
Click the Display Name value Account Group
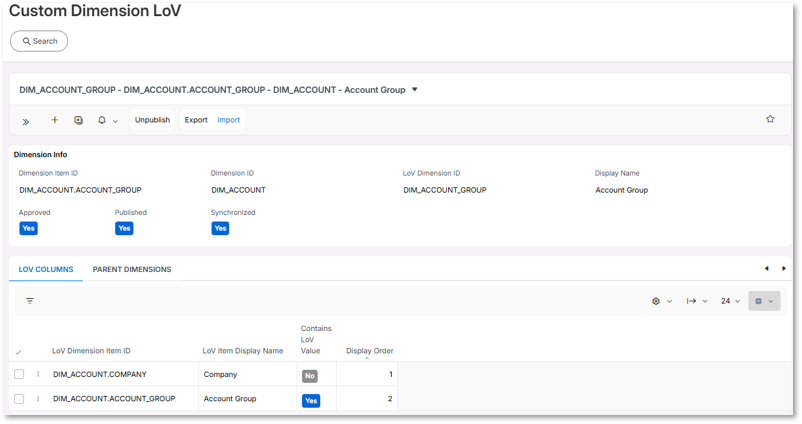tap(621, 190)
